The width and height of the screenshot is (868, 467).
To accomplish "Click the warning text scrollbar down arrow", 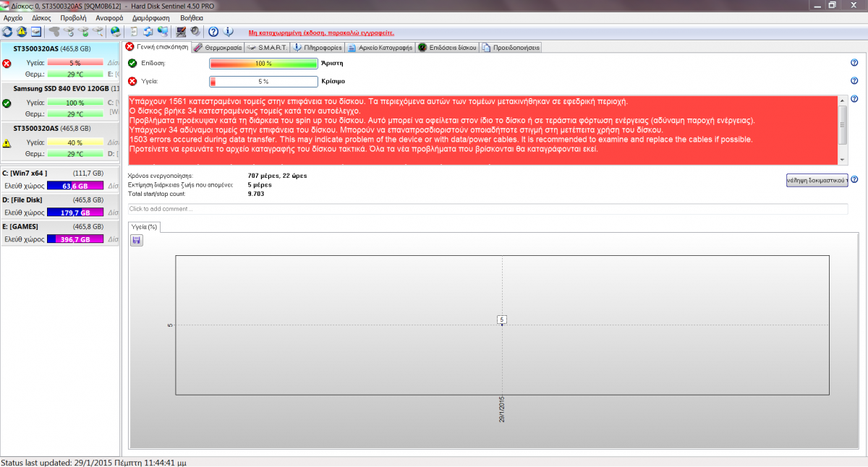I will click(843, 160).
